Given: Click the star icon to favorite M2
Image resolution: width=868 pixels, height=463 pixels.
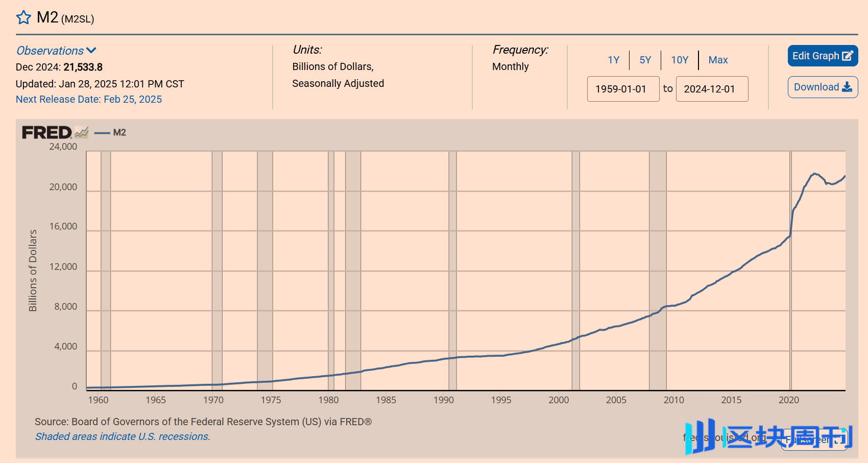Looking at the screenshot, I should tap(23, 18).
